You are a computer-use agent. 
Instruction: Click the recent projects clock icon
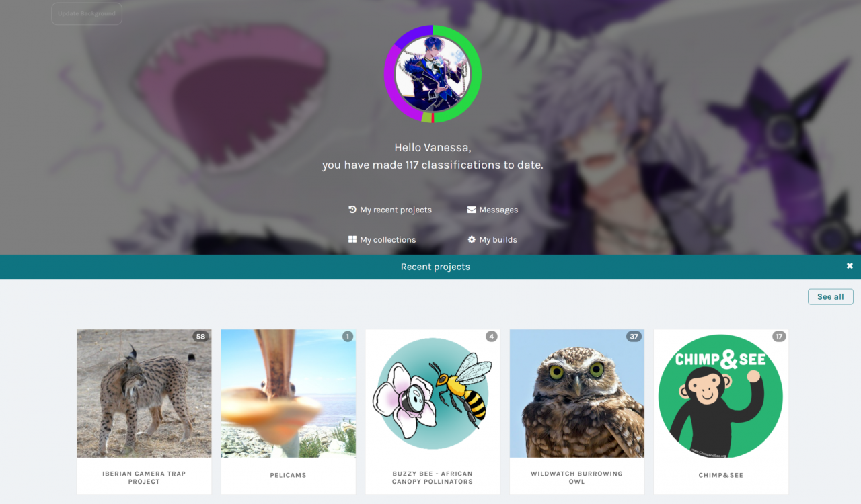click(x=352, y=210)
